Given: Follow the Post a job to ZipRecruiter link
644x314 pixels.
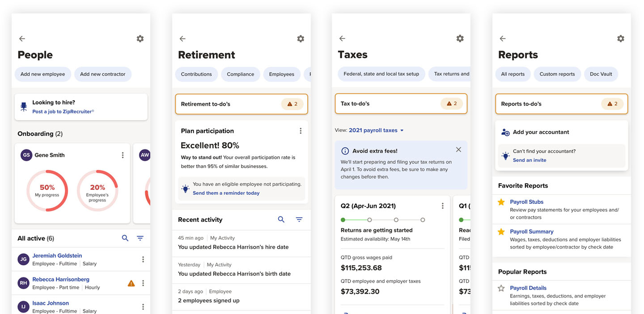Looking at the screenshot, I should click(x=63, y=112).
